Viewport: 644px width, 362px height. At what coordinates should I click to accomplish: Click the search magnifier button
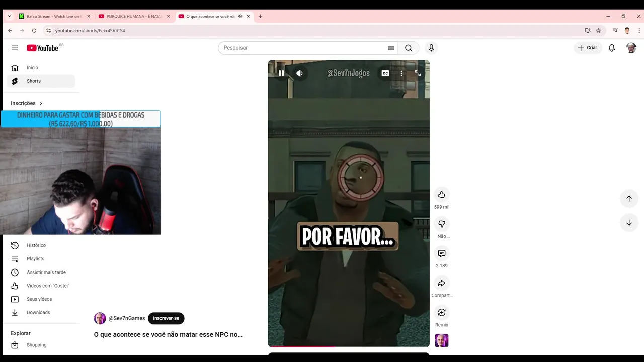[409, 48]
